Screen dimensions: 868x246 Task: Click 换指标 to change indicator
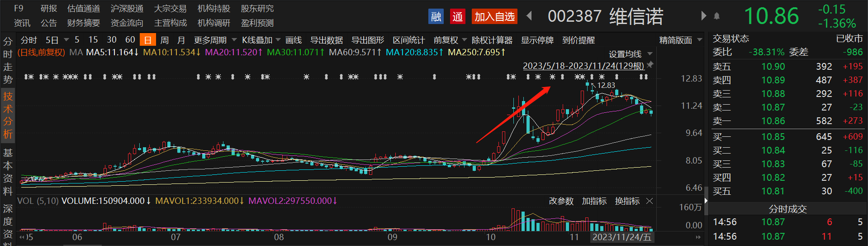point(627,201)
